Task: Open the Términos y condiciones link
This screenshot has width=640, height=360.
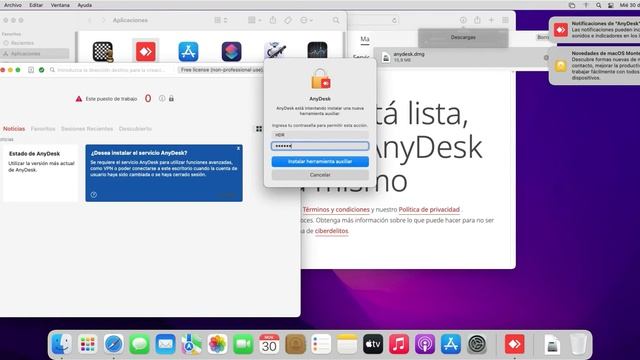Action: [336, 209]
